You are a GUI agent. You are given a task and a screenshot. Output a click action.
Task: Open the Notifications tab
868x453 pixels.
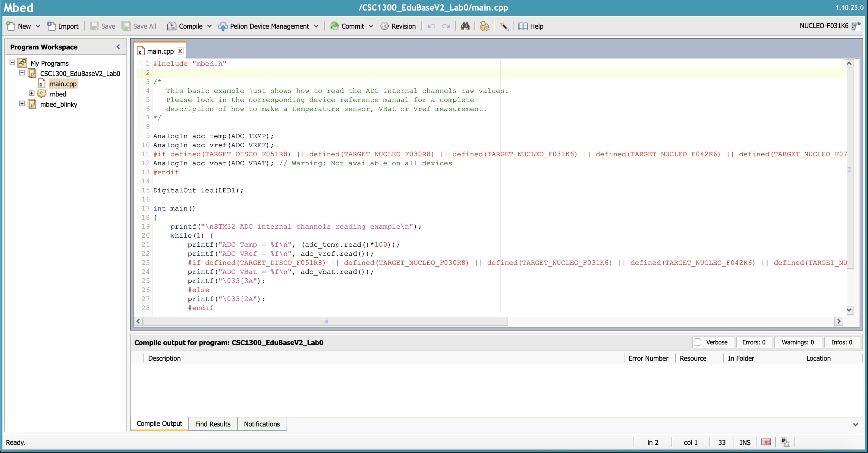(x=262, y=424)
